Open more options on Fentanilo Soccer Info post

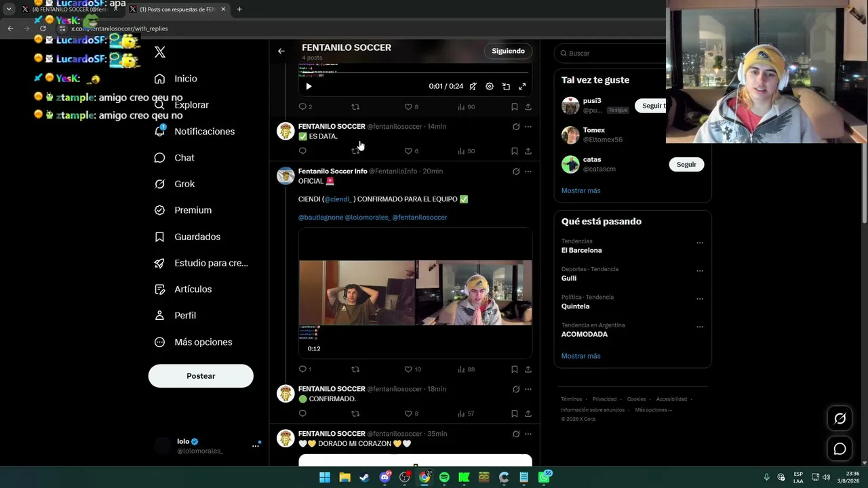click(x=528, y=171)
